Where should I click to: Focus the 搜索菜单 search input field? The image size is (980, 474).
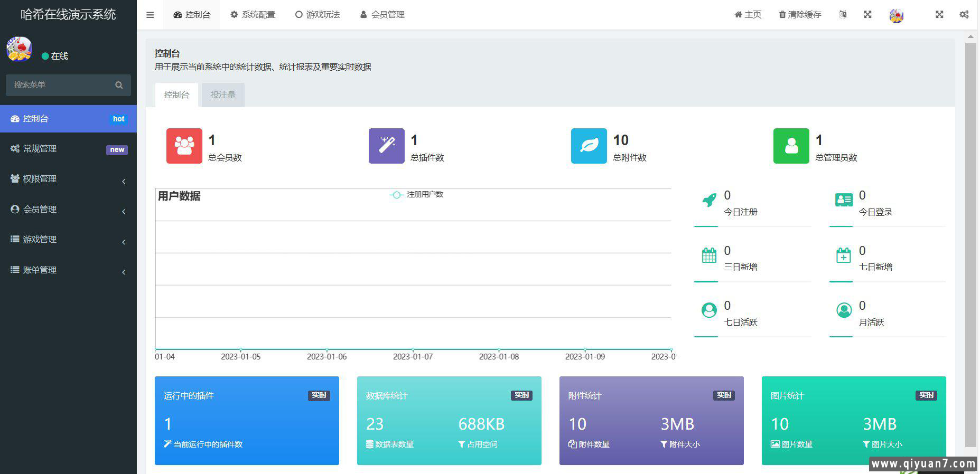pos(61,85)
